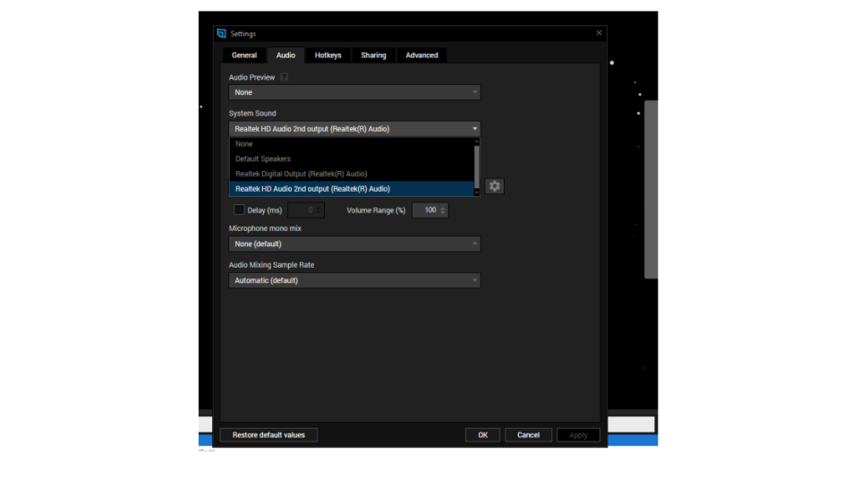Click the Apply button

point(578,434)
